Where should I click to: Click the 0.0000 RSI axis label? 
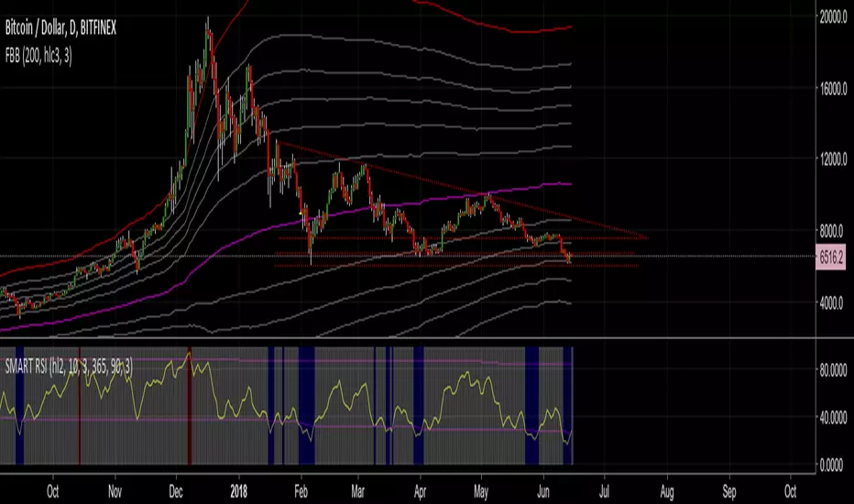(x=833, y=465)
